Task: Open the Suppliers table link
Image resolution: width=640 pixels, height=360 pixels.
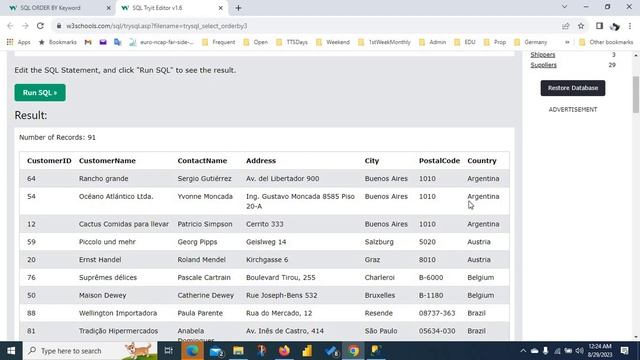Action: click(x=543, y=65)
